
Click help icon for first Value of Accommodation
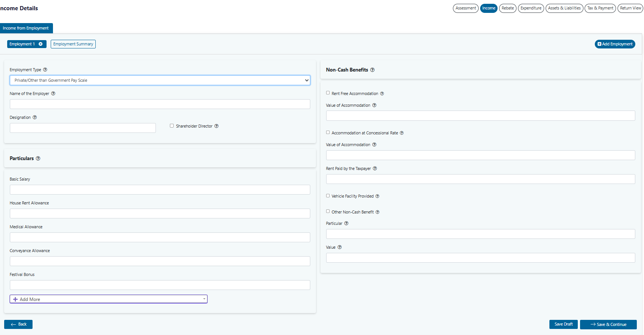click(374, 105)
